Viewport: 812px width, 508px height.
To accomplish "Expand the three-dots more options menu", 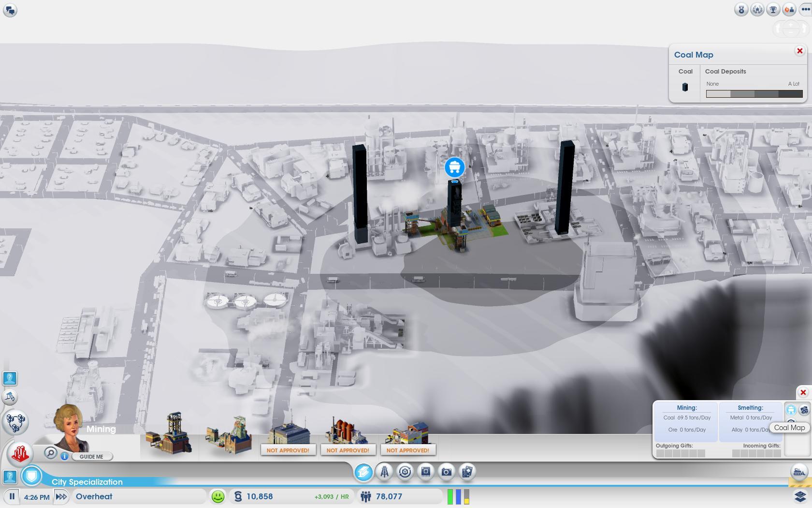I will [x=805, y=10].
